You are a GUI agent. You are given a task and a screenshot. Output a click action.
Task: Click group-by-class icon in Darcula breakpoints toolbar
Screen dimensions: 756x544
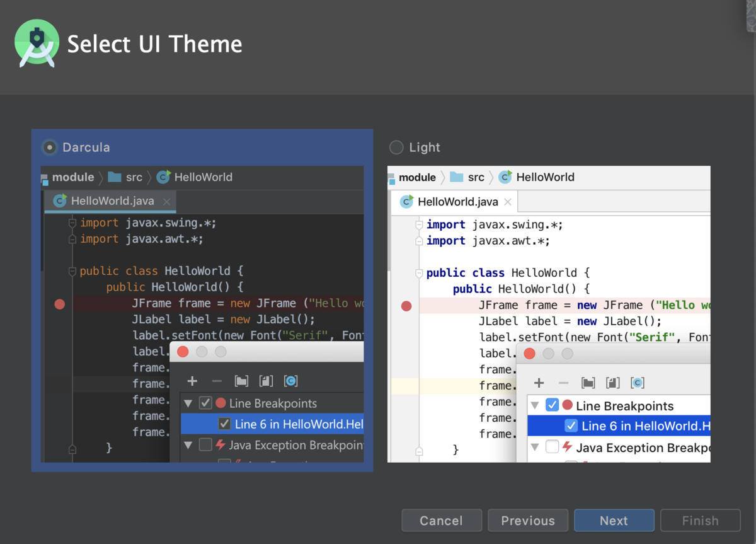coord(290,381)
